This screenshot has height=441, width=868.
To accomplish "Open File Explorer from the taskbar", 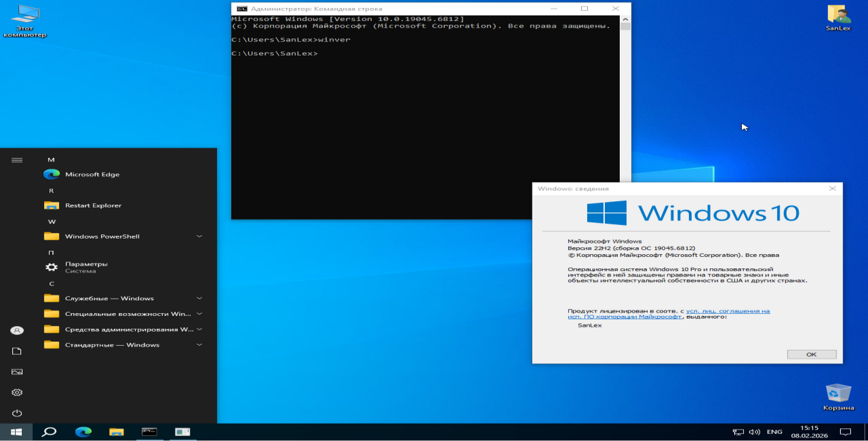I will pos(116,432).
